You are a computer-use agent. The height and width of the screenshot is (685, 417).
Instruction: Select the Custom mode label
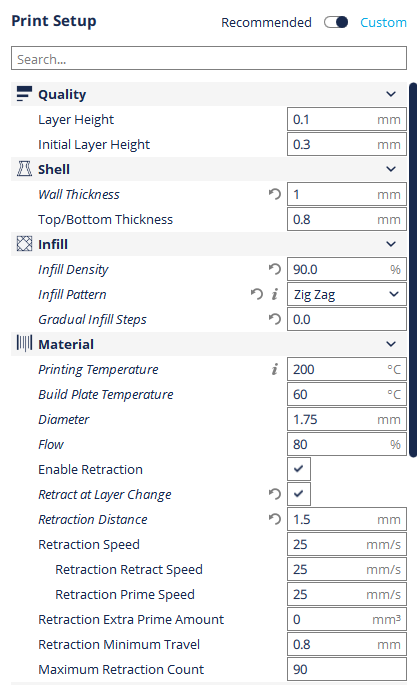point(383,22)
